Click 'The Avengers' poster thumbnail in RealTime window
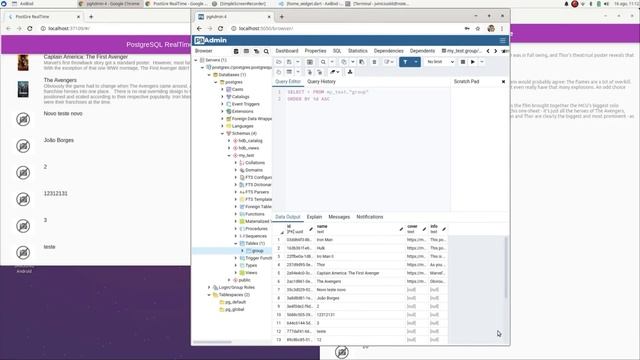The height and width of the screenshot is (360, 640). click(23, 89)
